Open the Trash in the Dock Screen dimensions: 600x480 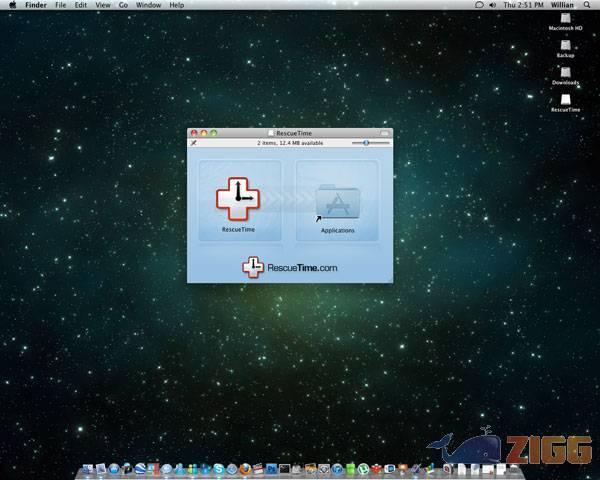[x=514, y=469]
